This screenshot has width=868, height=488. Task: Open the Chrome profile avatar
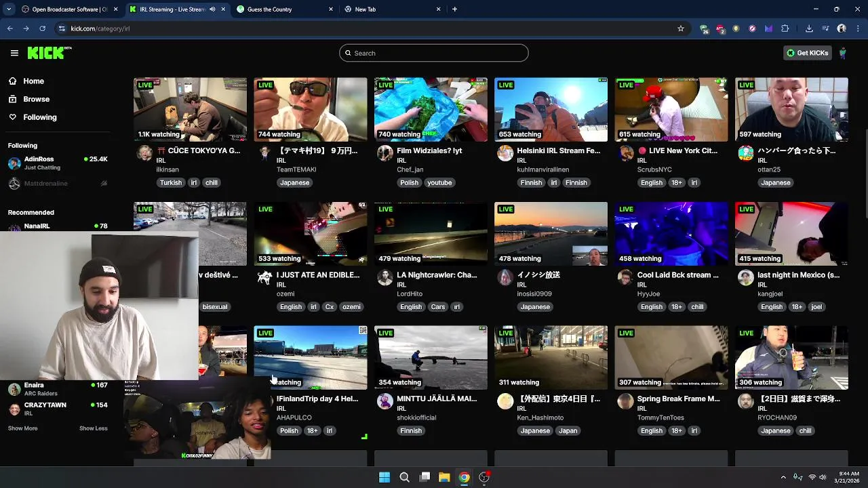(x=842, y=28)
